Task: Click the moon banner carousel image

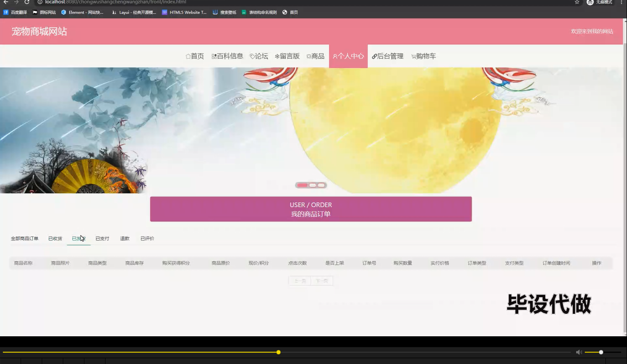Action: 311,130
